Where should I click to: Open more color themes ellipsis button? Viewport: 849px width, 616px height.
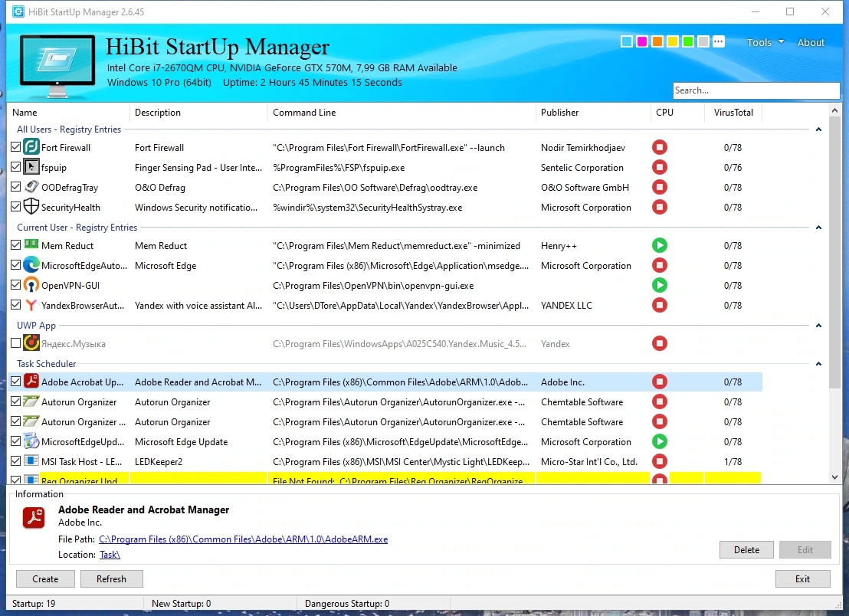point(719,41)
